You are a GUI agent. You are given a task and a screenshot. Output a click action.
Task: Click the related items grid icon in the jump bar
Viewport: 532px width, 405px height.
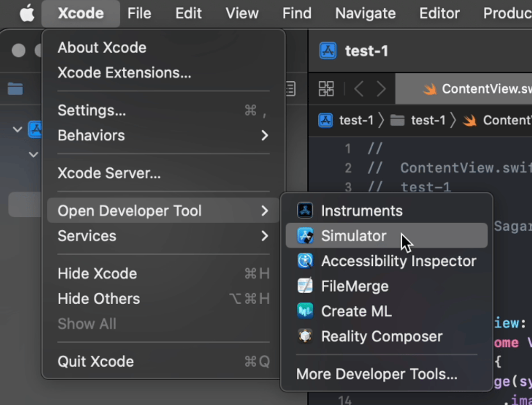pyautogui.click(x=326, y=89)
